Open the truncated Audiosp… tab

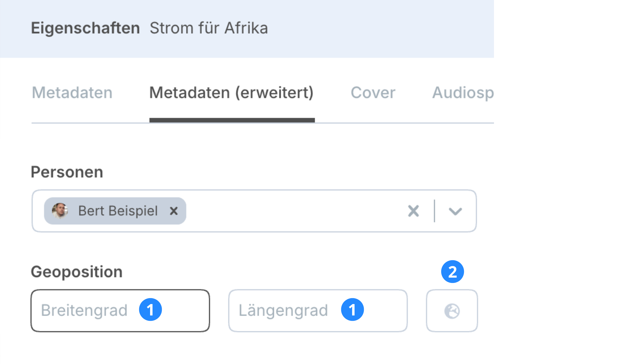463,93
